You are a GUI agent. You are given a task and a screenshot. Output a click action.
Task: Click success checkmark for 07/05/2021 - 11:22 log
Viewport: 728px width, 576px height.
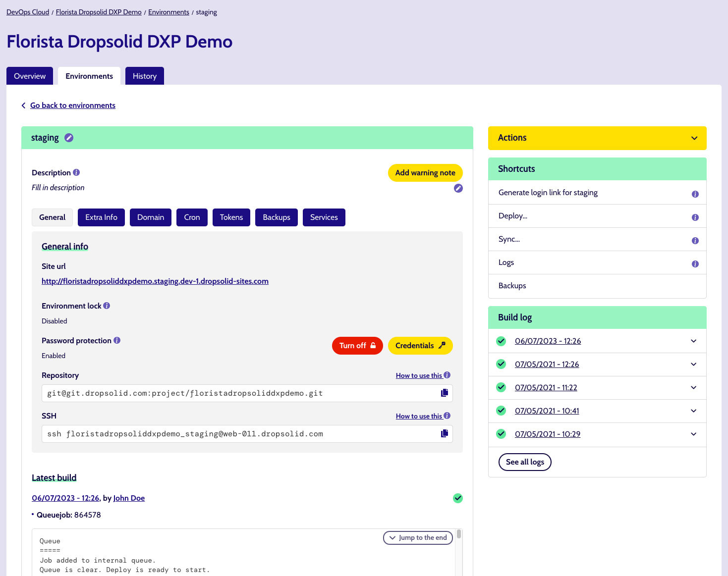tap(501, 387)
